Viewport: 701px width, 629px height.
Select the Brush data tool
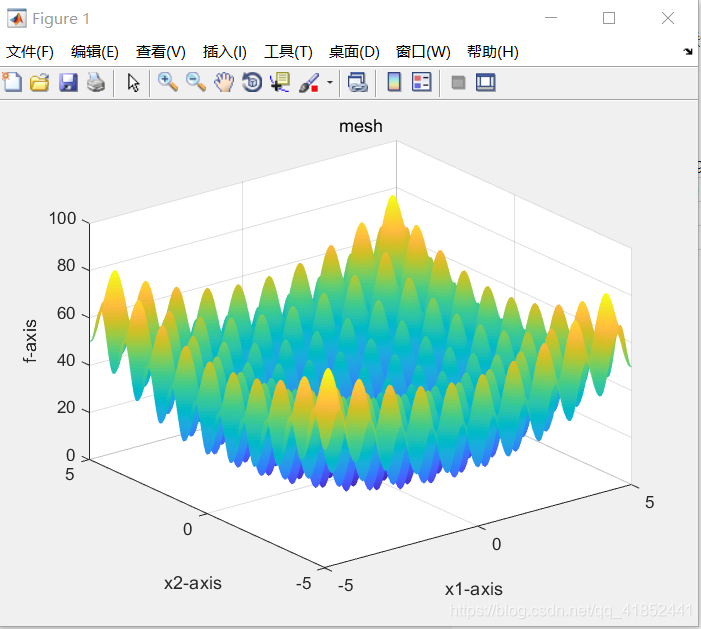[x=309, y=83]
